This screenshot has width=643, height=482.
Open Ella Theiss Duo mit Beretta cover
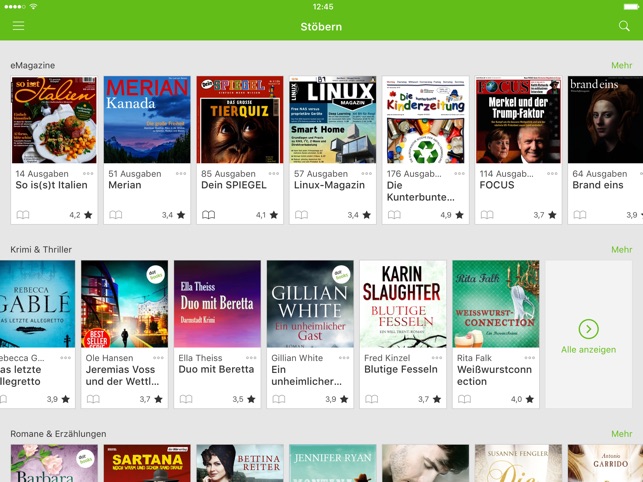(x=217, y=304)
